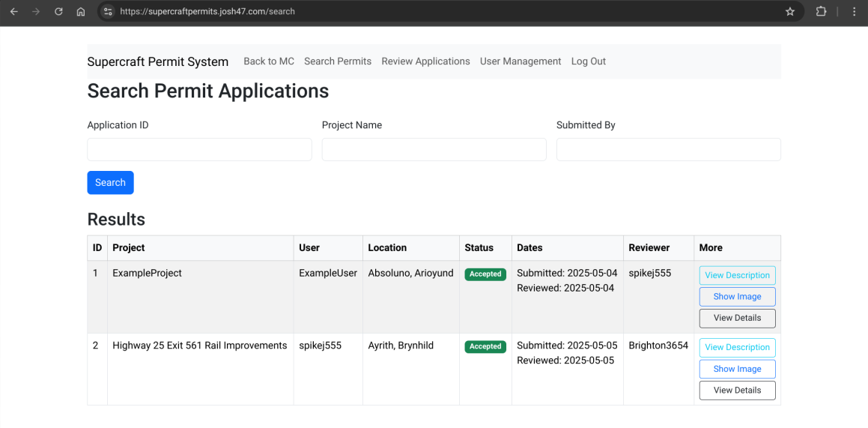The width and height of the screenshot is (868, 428).
Task: Open User Management in navbar
Action: click(x=520, y=61)
